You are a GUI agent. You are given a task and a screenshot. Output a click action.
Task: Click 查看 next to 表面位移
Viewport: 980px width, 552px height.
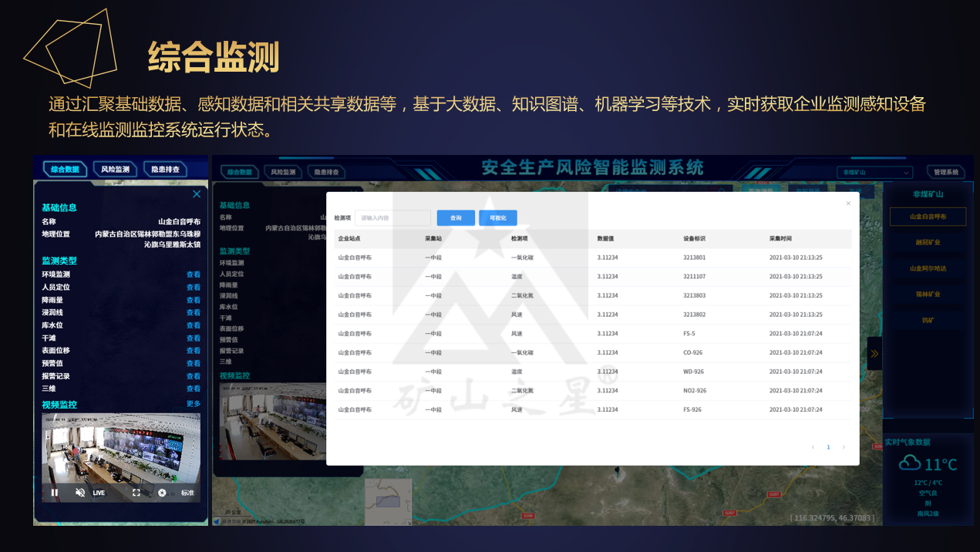[x=193, y=351]
